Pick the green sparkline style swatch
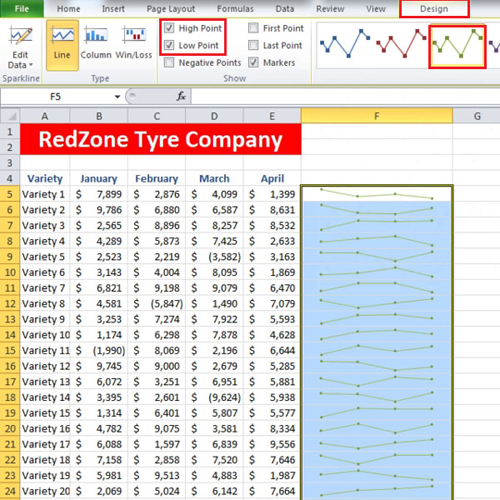This screenshot has height=500, width=500. [x=457, y=47]
